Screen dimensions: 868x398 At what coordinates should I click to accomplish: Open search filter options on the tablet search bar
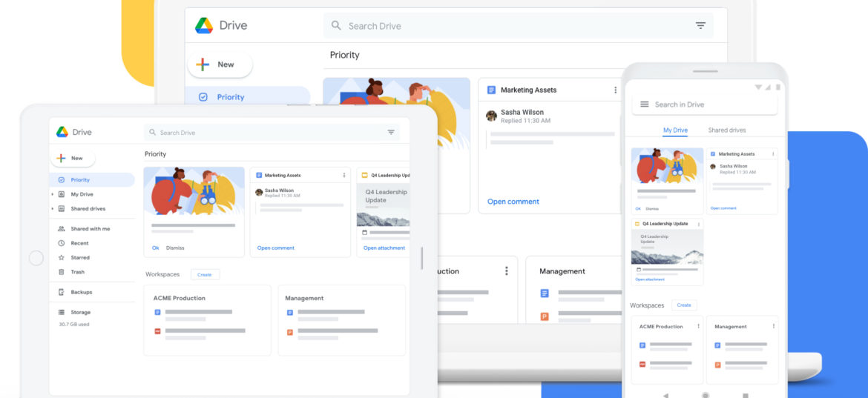point(391,133)
